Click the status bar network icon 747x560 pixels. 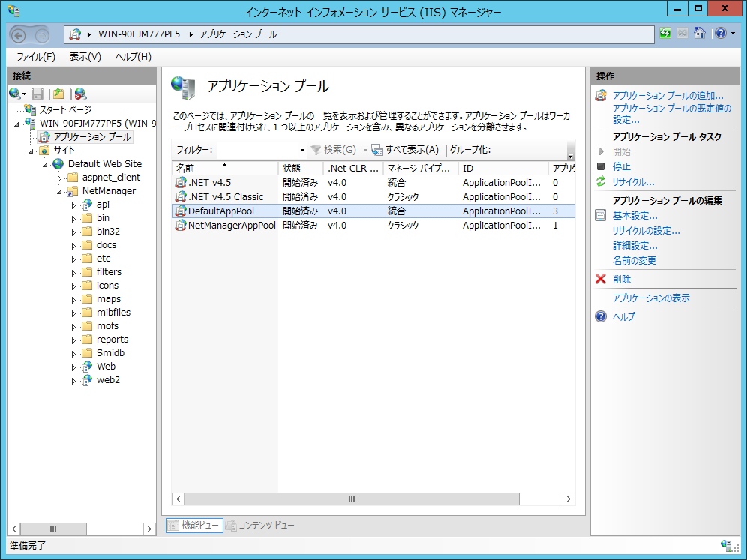(727, 545)
